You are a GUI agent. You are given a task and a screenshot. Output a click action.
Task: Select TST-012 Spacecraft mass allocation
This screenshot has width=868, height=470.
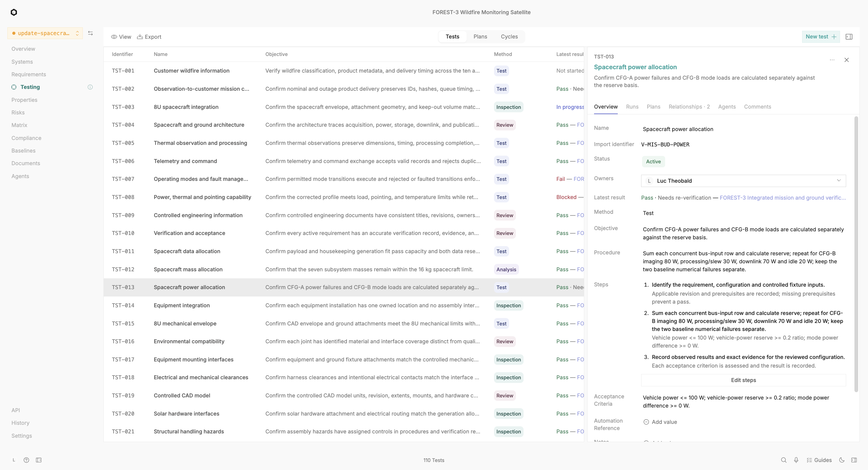(344, 269)
